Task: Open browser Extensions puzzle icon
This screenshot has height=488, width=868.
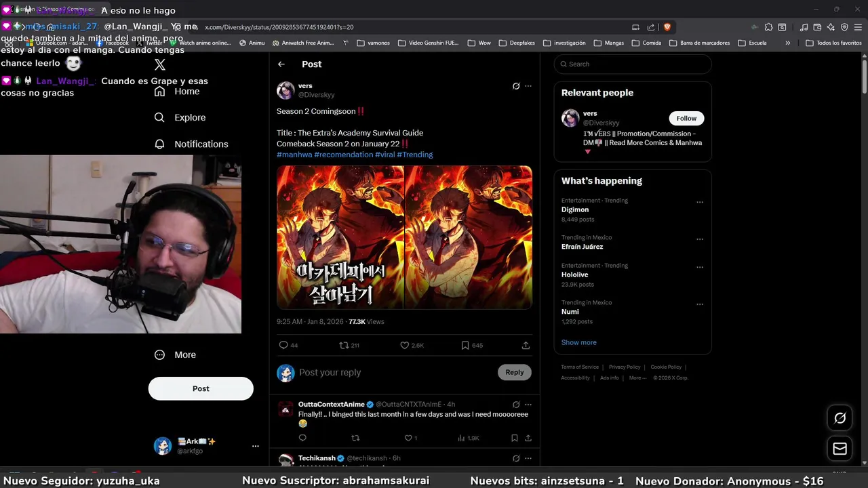Action: 768,27
